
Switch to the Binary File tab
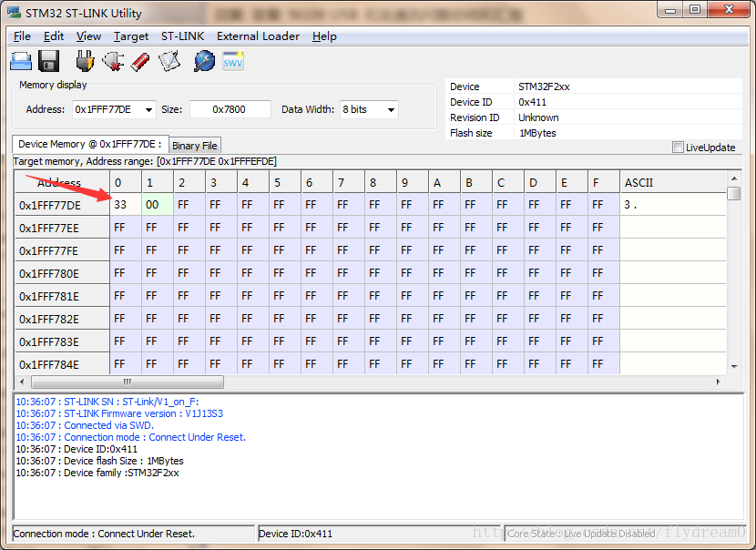tap(194, 146)
